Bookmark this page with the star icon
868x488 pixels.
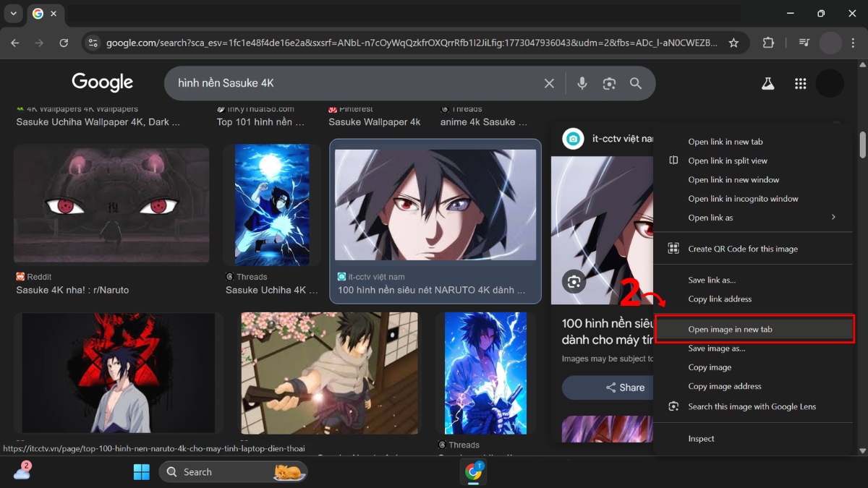pos(733,43)
